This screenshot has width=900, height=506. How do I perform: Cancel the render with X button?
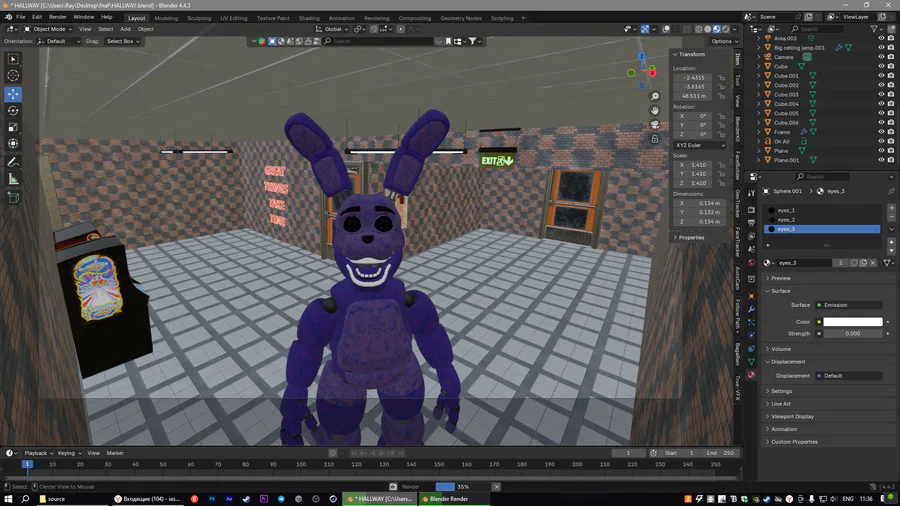(496, 486)
